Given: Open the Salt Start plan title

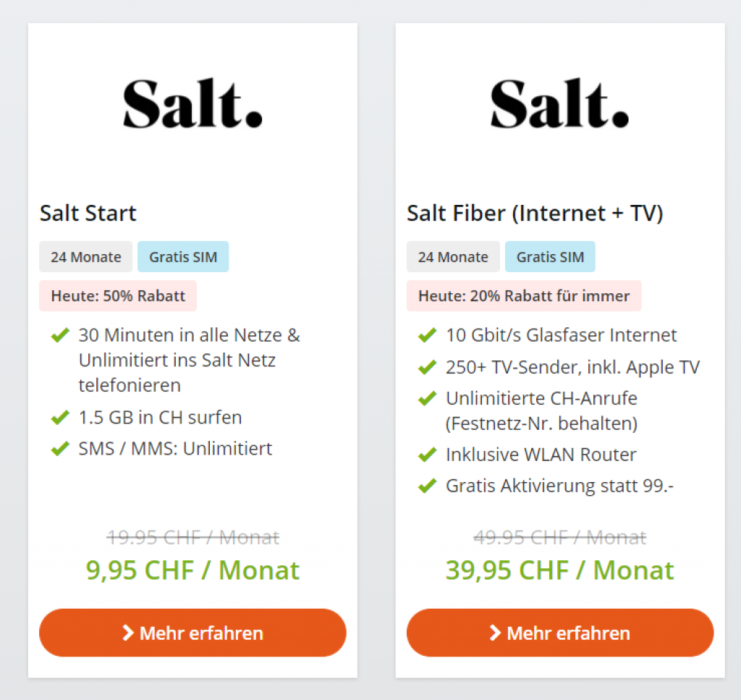Looking at the screenshot, I should tap(88, 214).
